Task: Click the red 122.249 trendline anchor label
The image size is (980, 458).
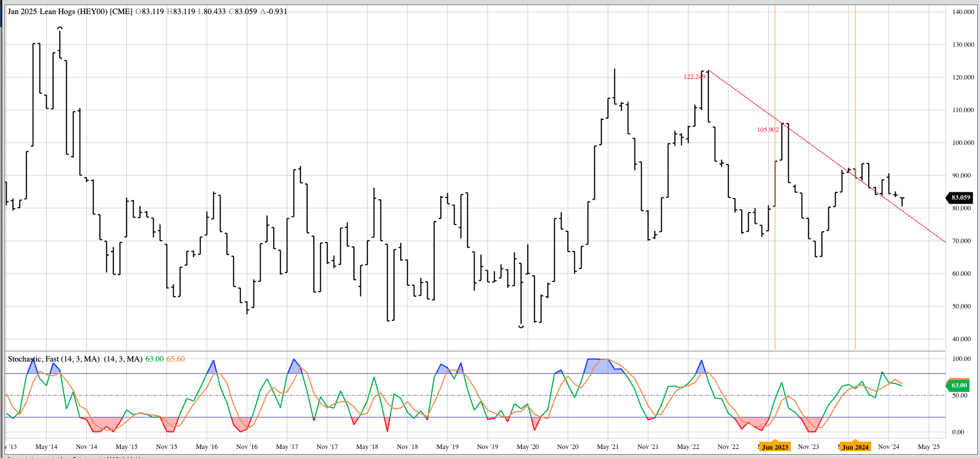Action: click(694, 77)
